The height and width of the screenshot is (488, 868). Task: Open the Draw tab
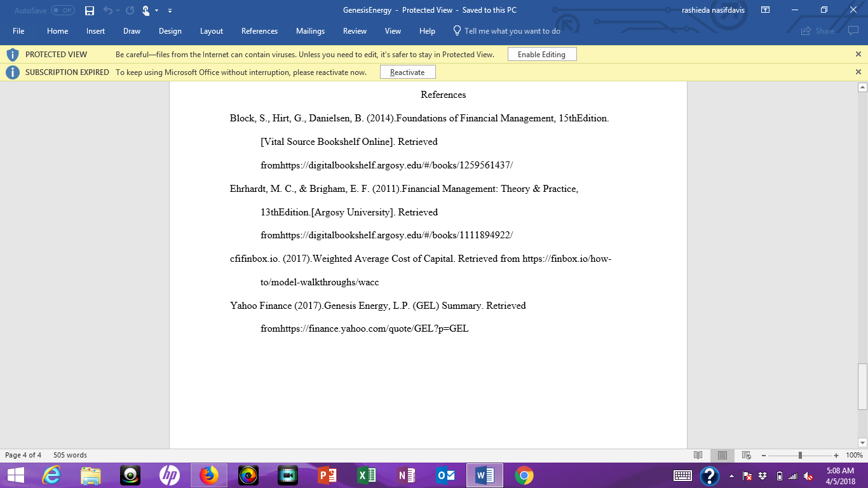pos(132,31)
